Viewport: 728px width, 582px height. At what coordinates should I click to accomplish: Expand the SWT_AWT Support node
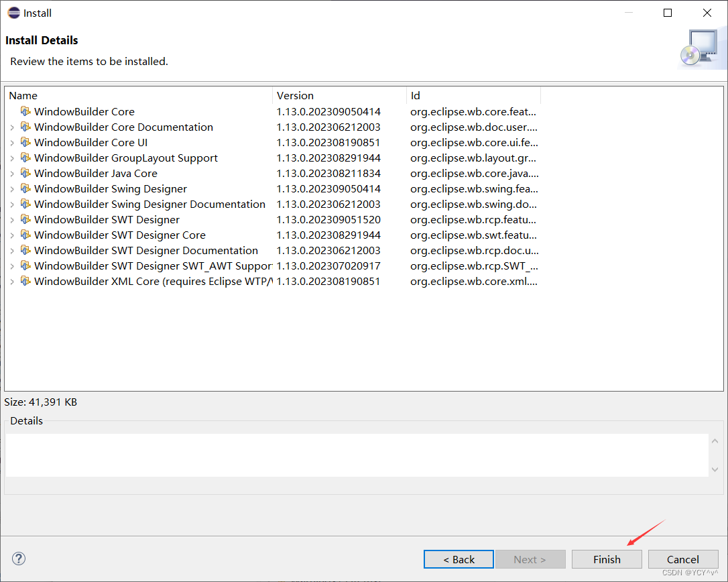tap(12, 266)
